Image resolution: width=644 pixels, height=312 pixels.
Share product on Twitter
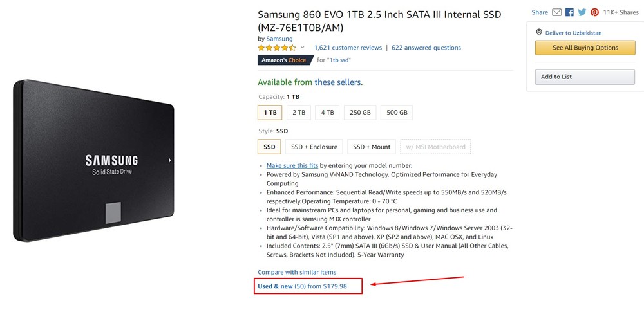pos(582,12)
